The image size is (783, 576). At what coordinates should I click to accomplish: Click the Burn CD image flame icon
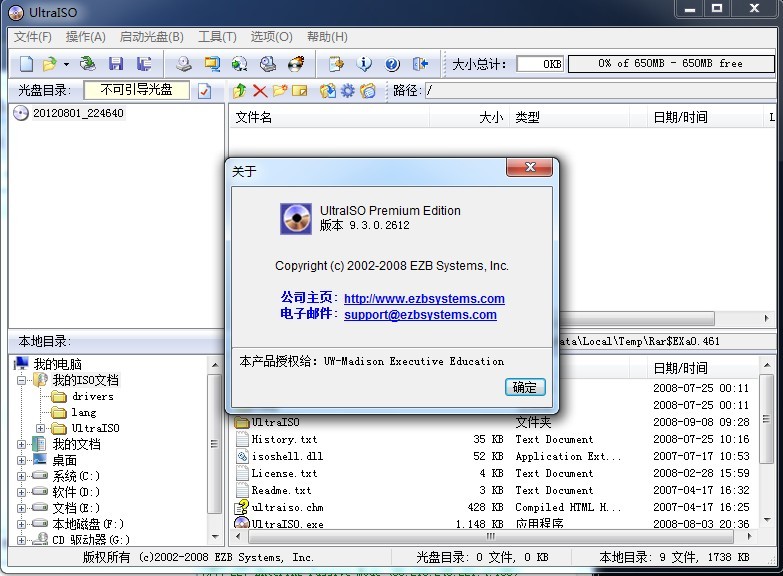pos(296,64)
